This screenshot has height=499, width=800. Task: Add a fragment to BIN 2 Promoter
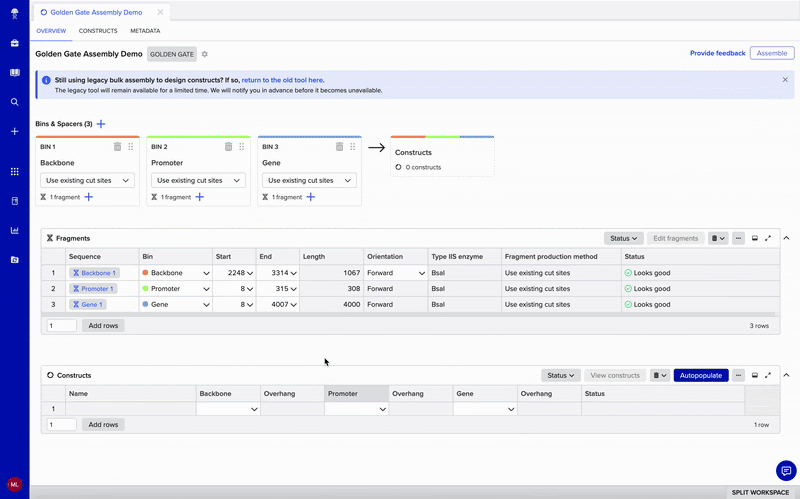click(200, 197)
